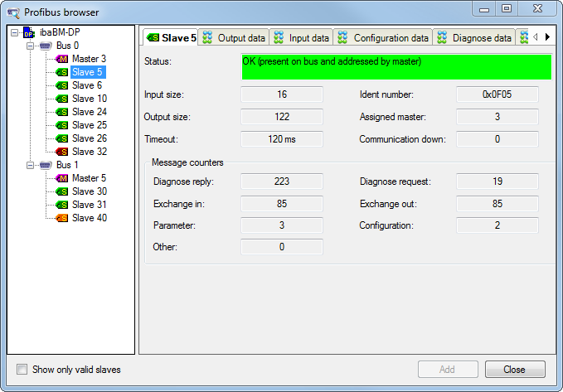Image resolution: width=563 pixels, height=392 pixels.
Task: Click the Master 5 icon under Bus 1
Action: 62,178
